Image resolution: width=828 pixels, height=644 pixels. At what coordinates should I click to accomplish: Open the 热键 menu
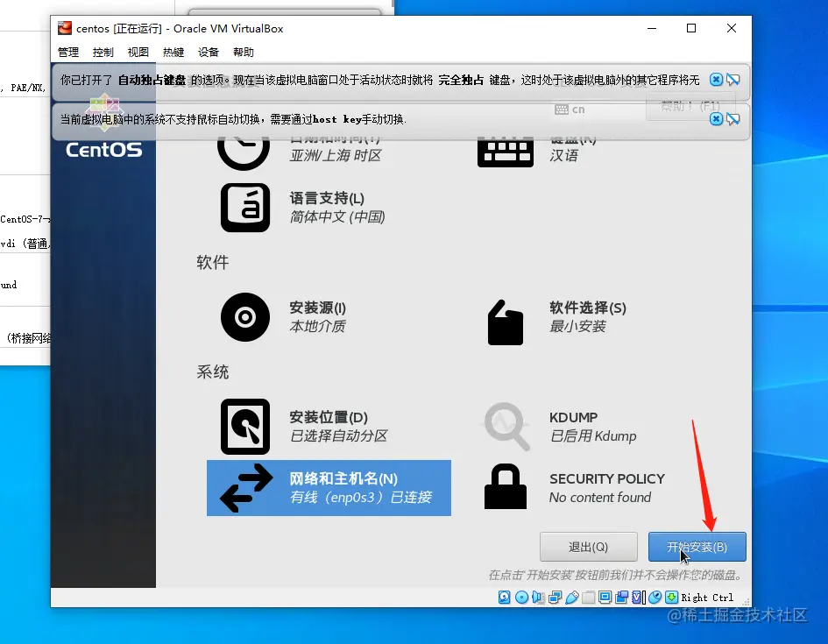coord(173,53)
